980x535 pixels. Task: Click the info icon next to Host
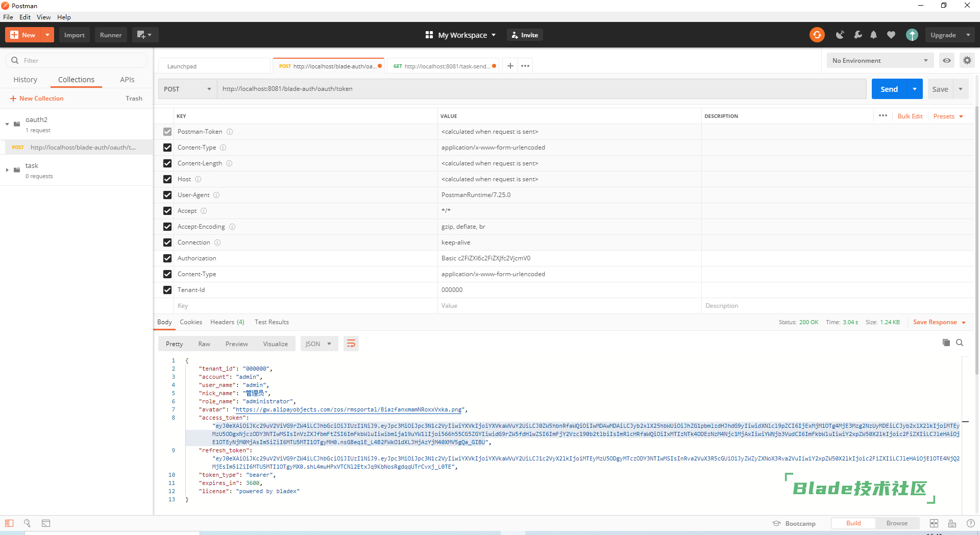tap(198, 179)
